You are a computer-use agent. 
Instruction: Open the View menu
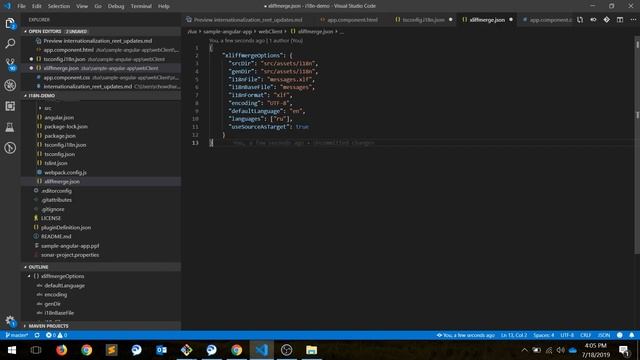pos(82,6)
